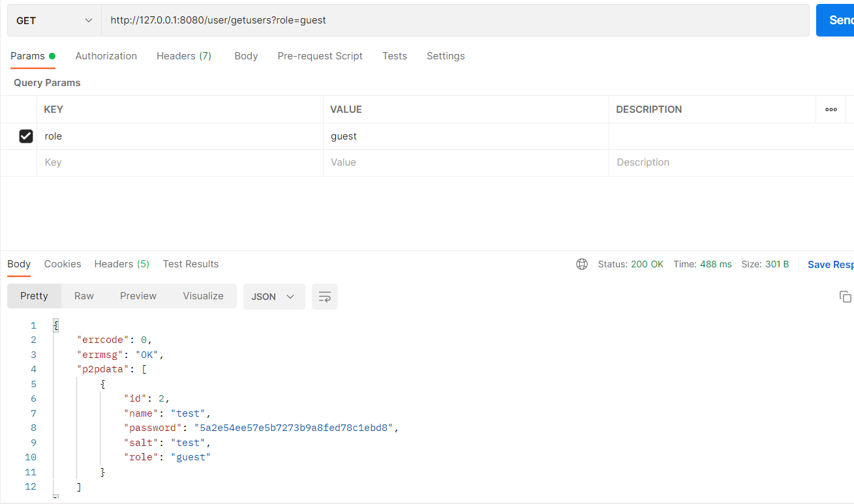Select the Visualize response view
The width and height of the screenshot is (854, 504).
click(x=203, y=296)
